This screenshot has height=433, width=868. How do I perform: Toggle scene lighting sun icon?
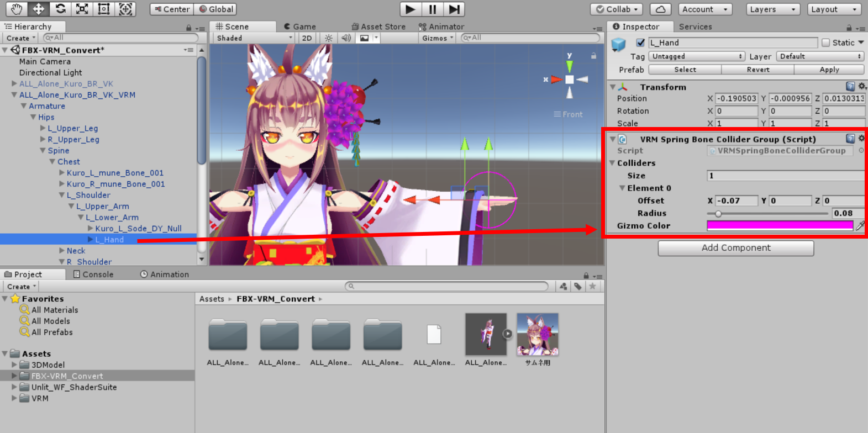[x=329, y=38]
